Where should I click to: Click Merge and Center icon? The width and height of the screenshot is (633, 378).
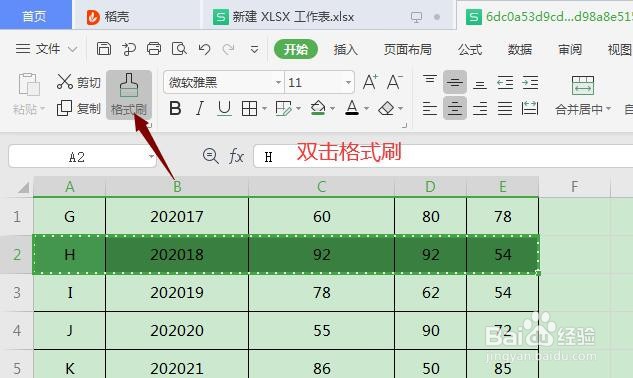[583, 86]
